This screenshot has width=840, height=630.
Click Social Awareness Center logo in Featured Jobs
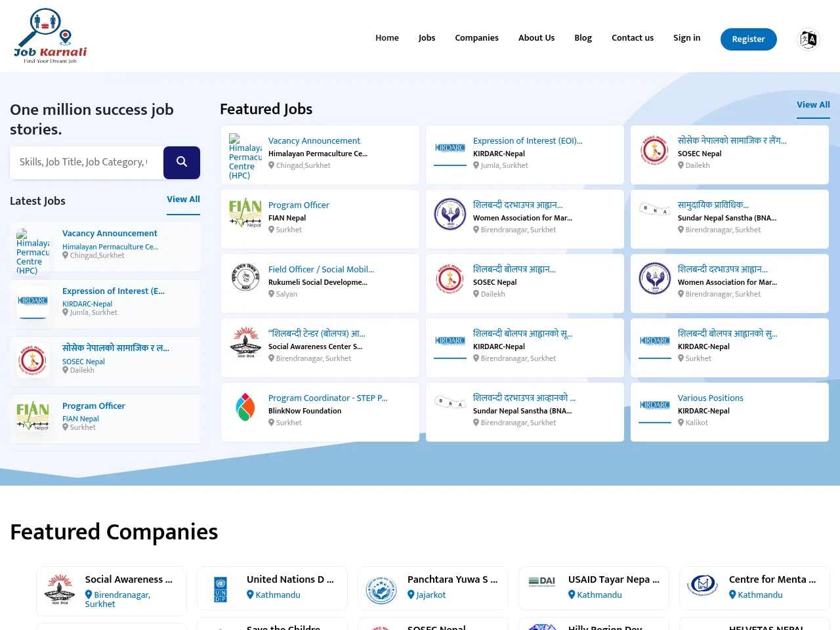tap(245, 341)
